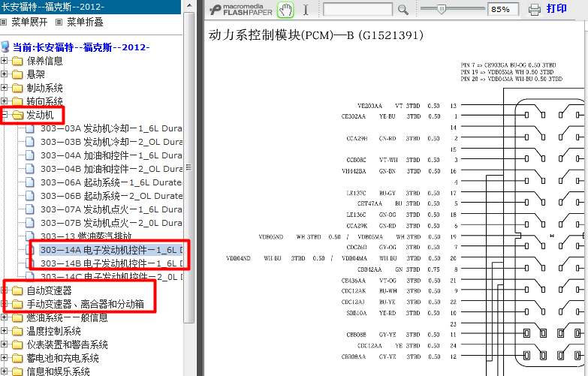
Task: Click the 303-04A document page icon
Action: click(29, 155)
